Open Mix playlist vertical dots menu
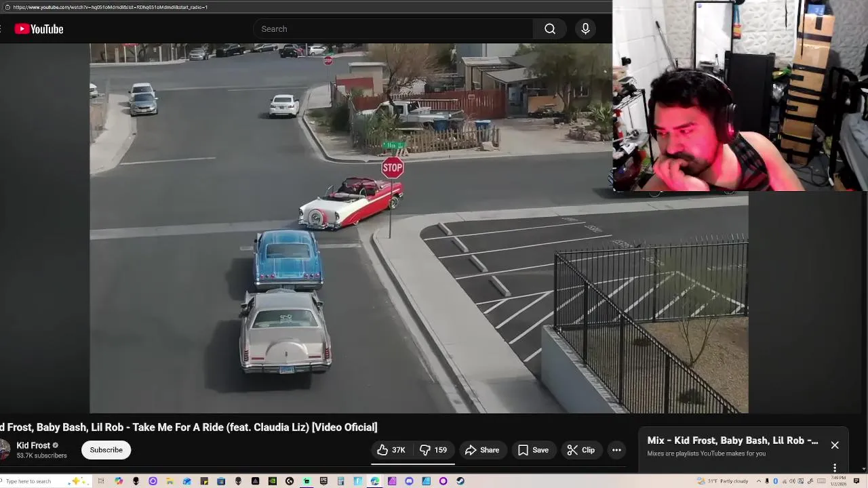Viewport: 868px width, 488px height. click(835, 468)
